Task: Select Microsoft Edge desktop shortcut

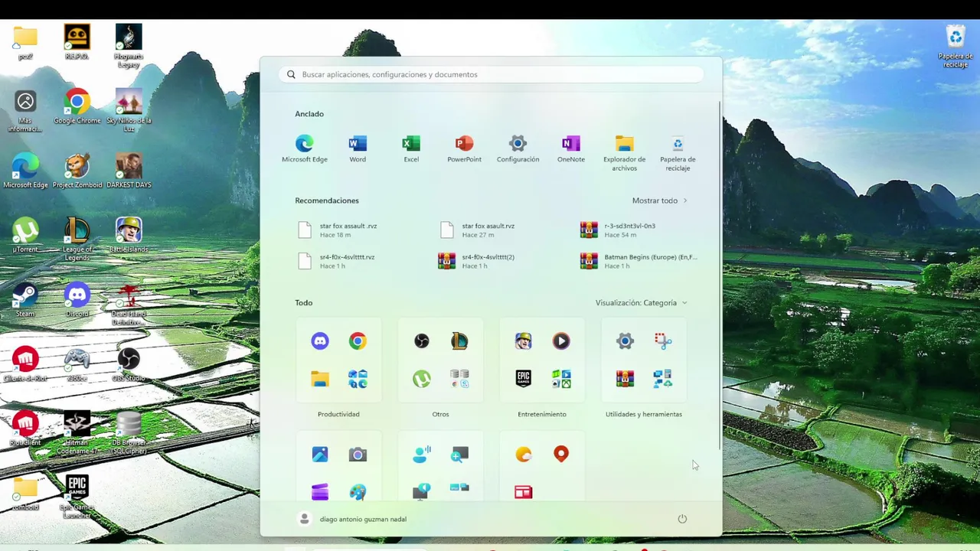Action: 25,171
